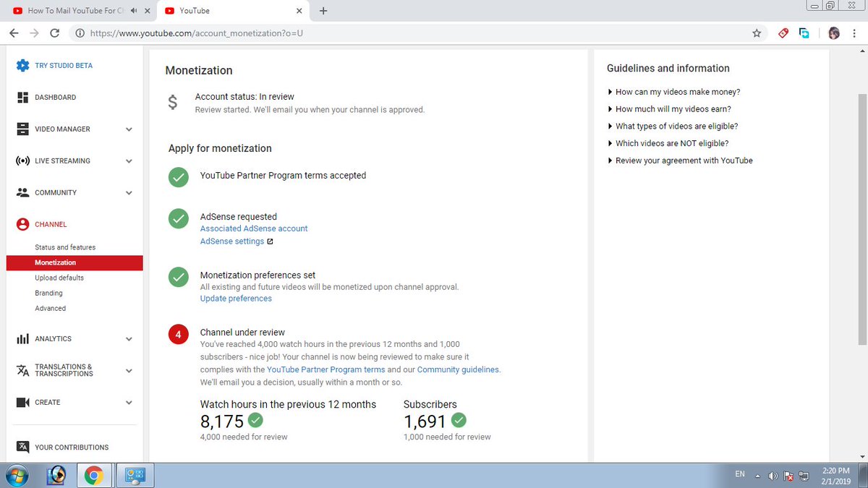
Task: Click the green check next to 8,175 watch hours
Action: [255, 420]
